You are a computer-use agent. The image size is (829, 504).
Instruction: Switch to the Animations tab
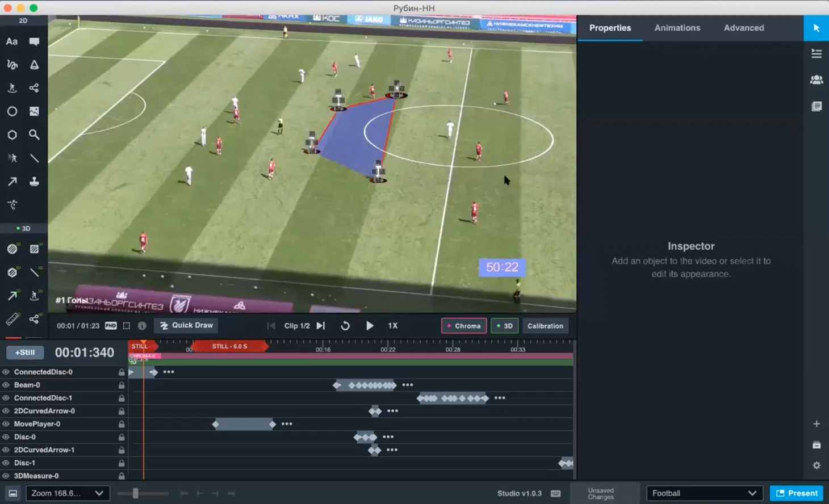pyautogui.click(x=677, y=28)
